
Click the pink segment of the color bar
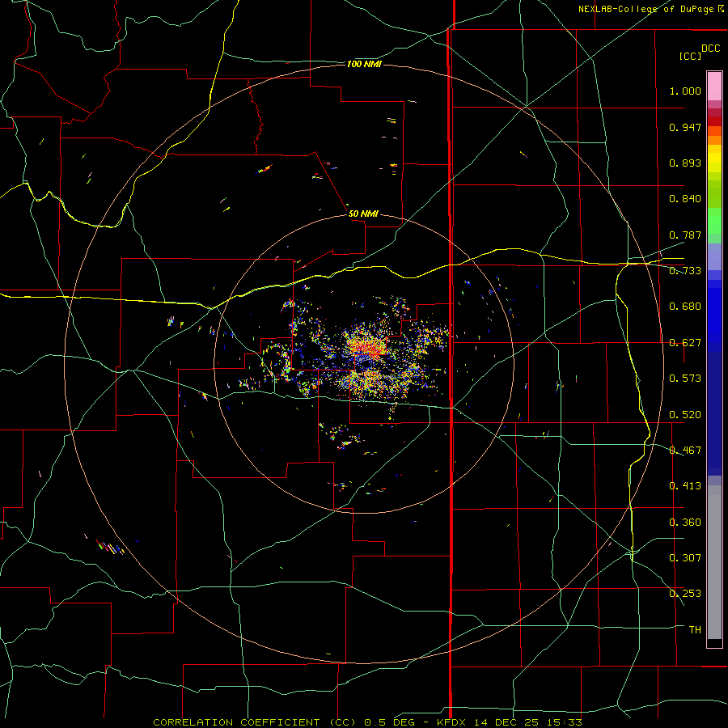[714, 86]
